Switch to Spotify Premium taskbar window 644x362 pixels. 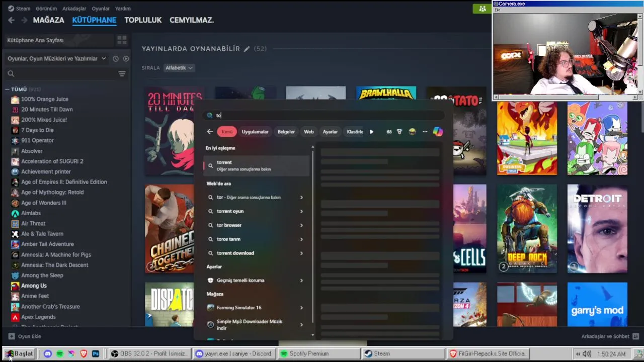pos(318,354)
